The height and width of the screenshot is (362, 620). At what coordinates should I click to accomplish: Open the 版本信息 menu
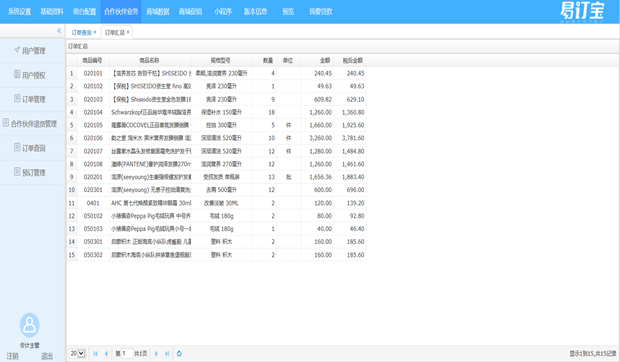(255, 11)
